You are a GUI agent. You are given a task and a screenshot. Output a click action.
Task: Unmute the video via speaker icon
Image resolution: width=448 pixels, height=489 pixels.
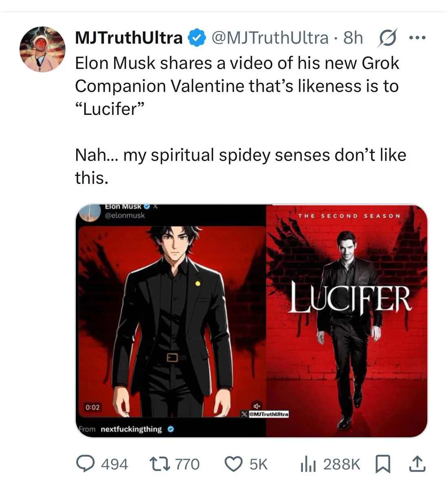pos(257,406)
